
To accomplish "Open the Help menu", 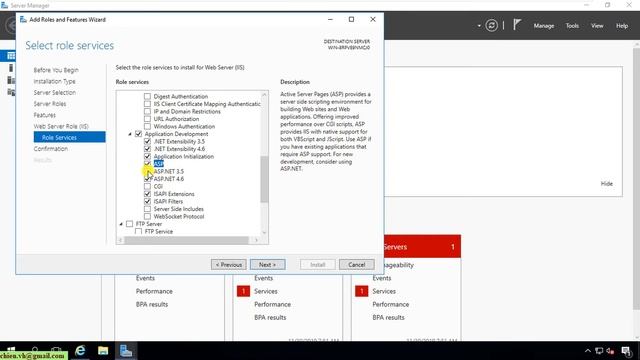I will coord(622,26).
